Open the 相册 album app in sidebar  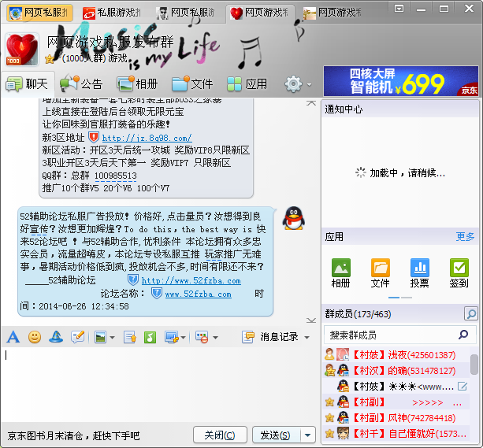pos(340,273)
